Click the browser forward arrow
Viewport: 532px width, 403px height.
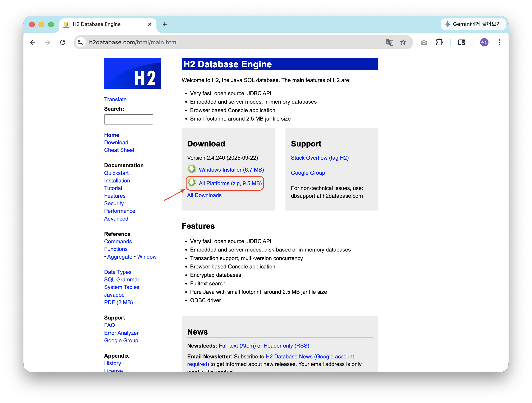click(x=48, y=42)
